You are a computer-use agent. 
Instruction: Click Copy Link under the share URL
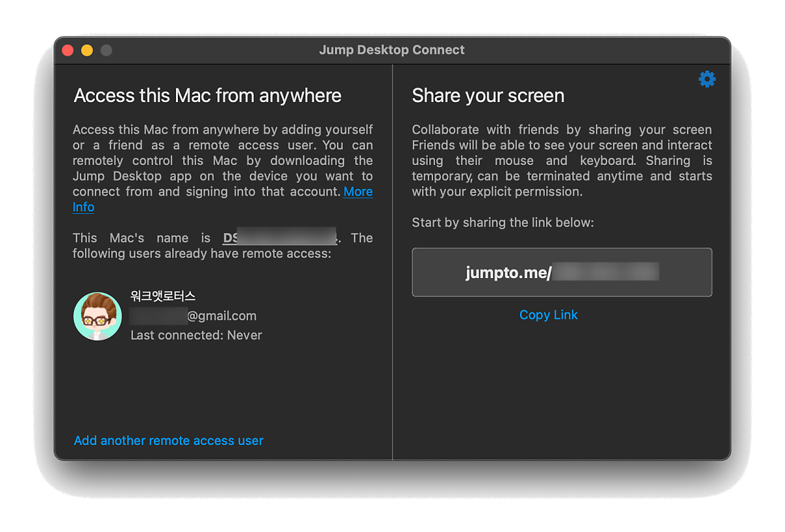pos(548,315)
